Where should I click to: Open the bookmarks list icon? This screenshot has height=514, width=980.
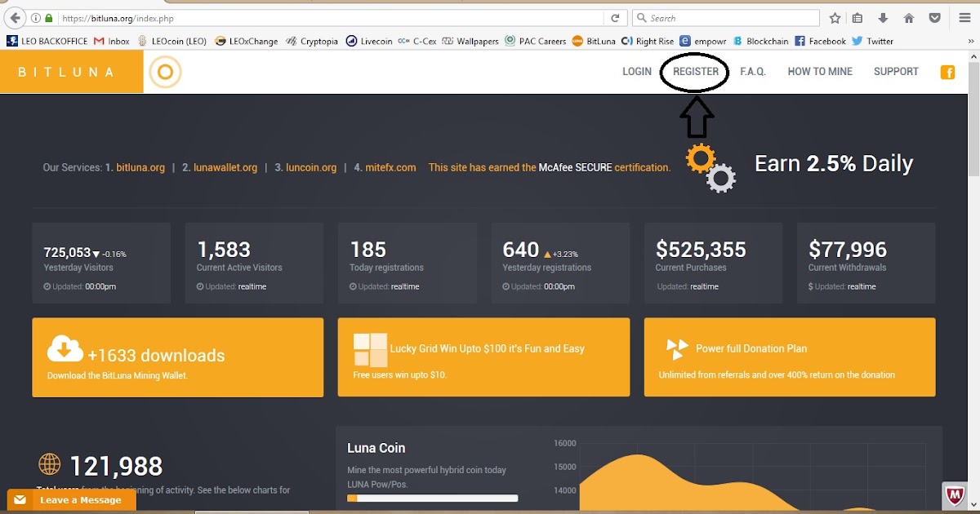coord(857,18)
